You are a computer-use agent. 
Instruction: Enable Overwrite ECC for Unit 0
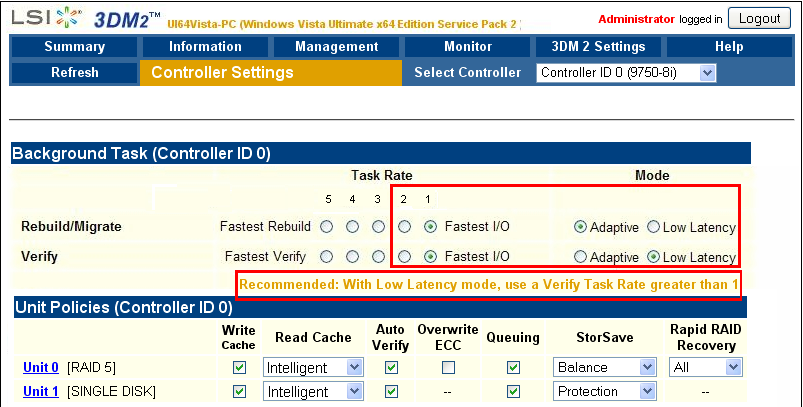448,368
